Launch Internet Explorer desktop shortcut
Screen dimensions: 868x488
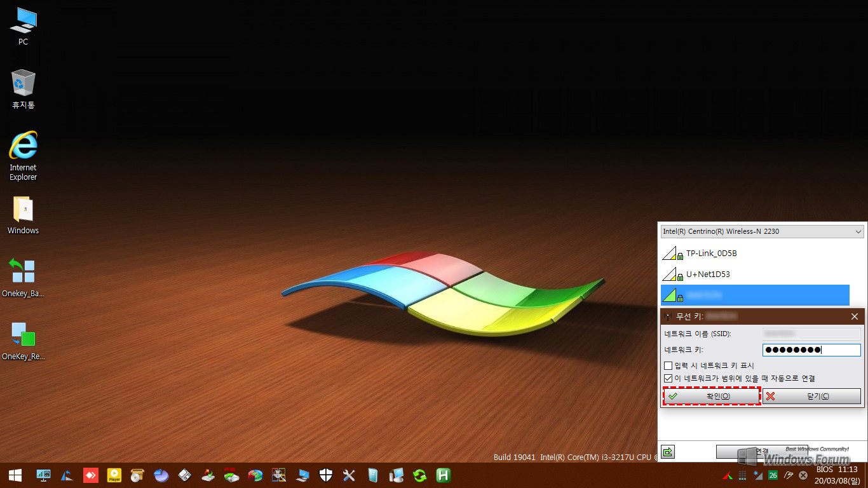(23, 156)
